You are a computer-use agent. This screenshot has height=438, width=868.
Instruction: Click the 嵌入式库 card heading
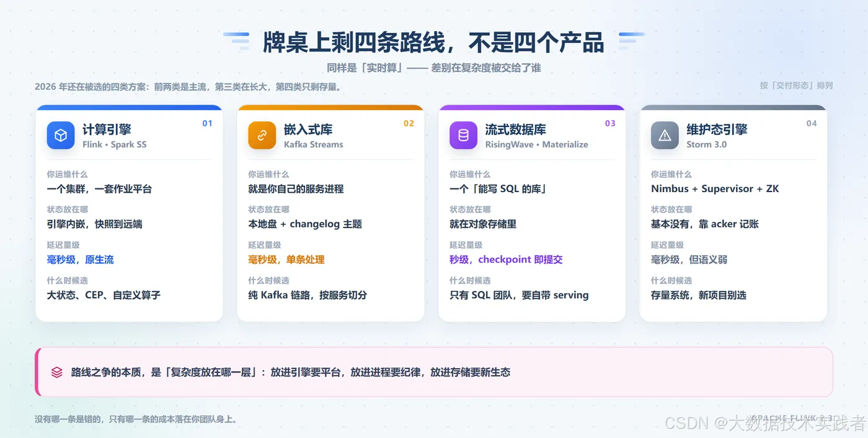coord(308,129)
